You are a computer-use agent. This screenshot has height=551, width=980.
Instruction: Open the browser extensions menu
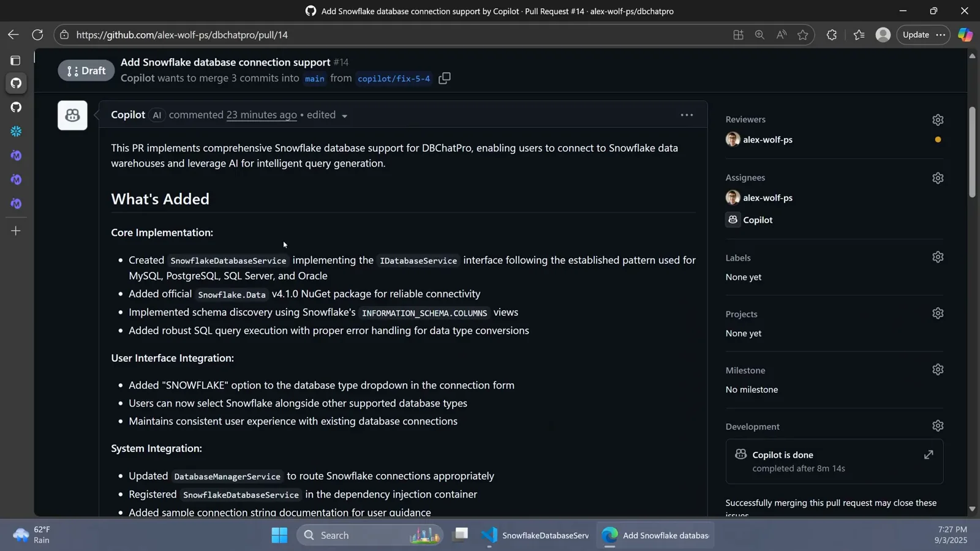coord(831,35)
